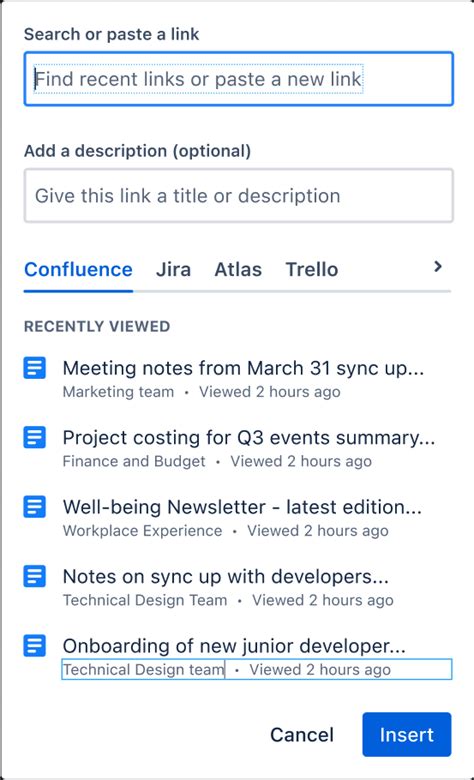The image size is (474, 780).
Task: Focus the Search or paste a link field
Action: [x=239, y=79]
